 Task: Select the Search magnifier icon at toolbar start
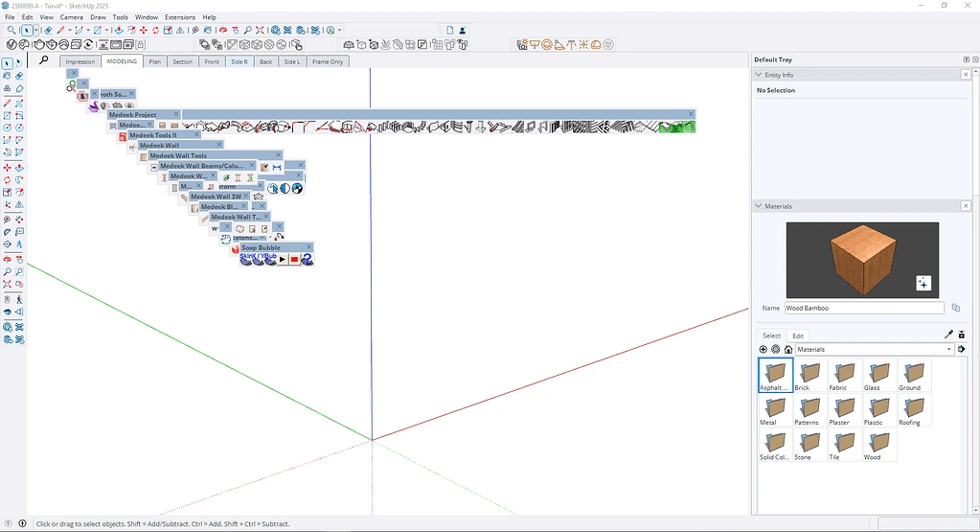11,30
